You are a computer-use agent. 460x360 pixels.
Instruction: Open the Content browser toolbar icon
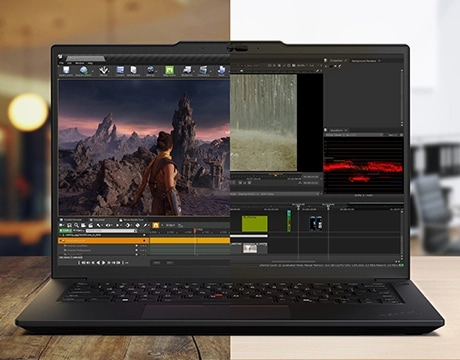(120, 70)
